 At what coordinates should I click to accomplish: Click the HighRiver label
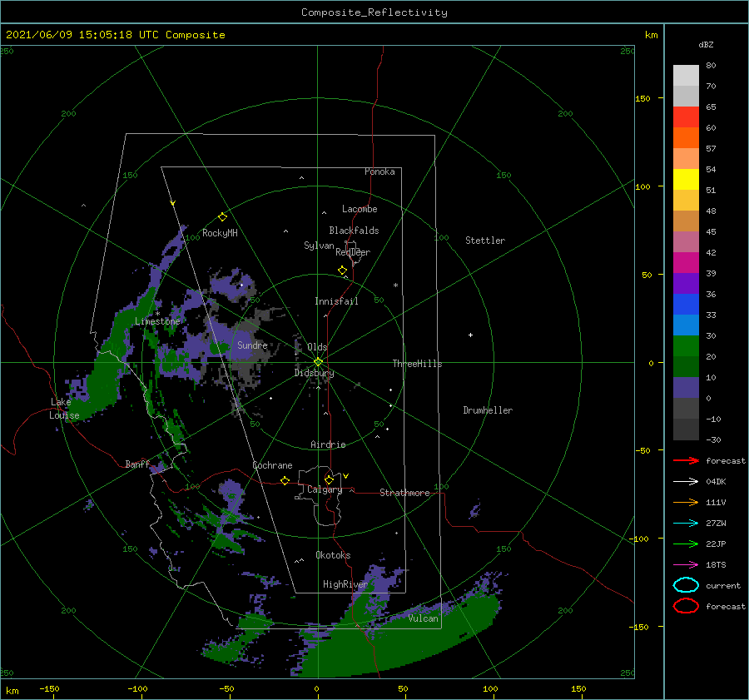point(345,584)
